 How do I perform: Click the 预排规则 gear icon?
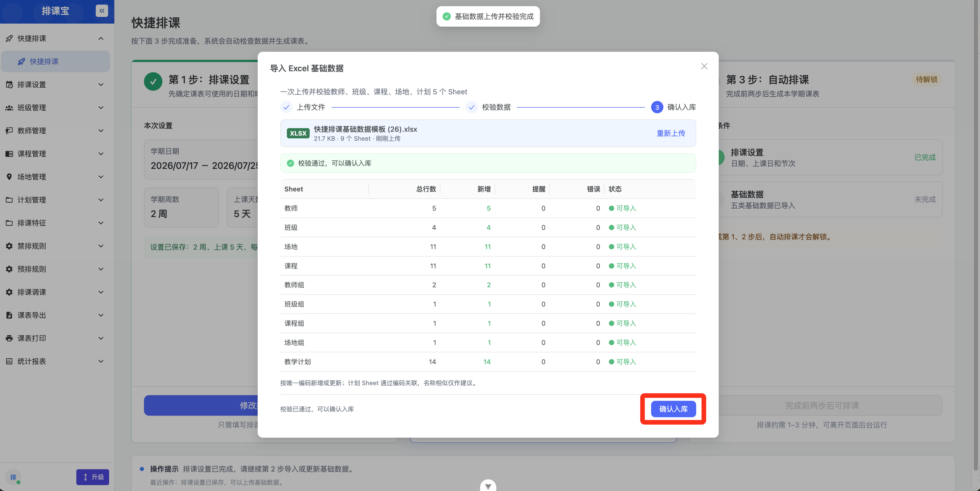click(9, 269)
